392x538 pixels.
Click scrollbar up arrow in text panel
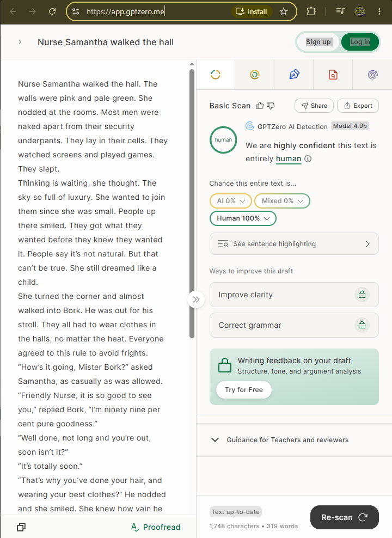[x=192, y=64]
